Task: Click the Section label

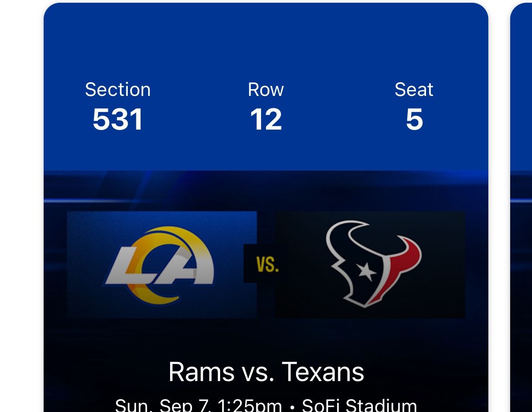Action: point(118,90)
